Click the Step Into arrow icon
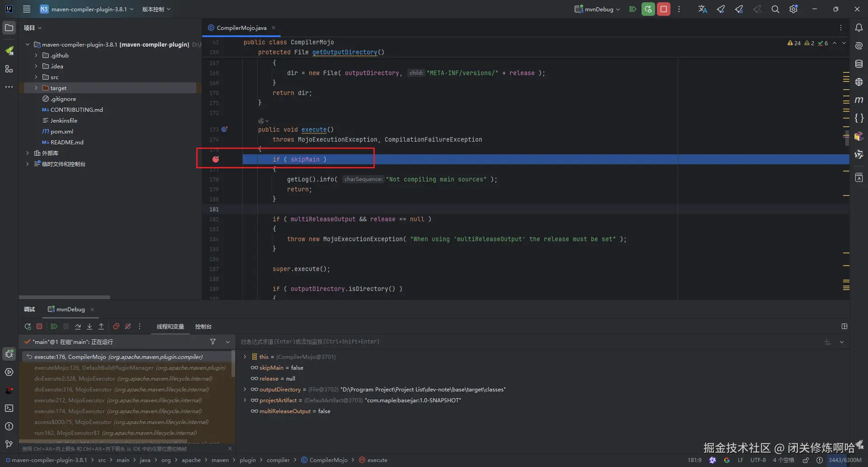The image size is (868, 467). (90, 326)
